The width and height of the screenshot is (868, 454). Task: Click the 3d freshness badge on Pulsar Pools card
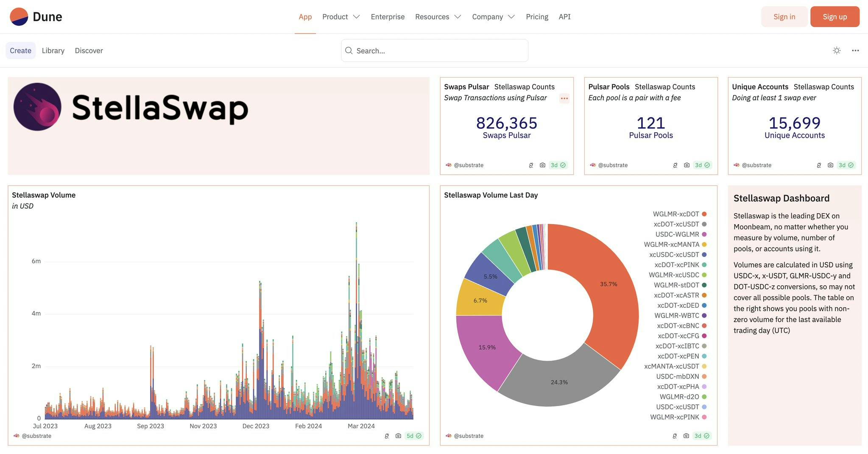click(x=702, y=165)
